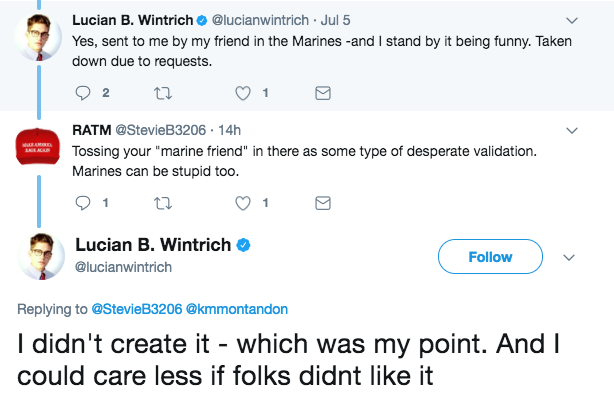Open the 14h timestamp on RATM's tweet
The width and height of the screenshot is (614, 400).
pyautogui.click(x=230, y=130)
